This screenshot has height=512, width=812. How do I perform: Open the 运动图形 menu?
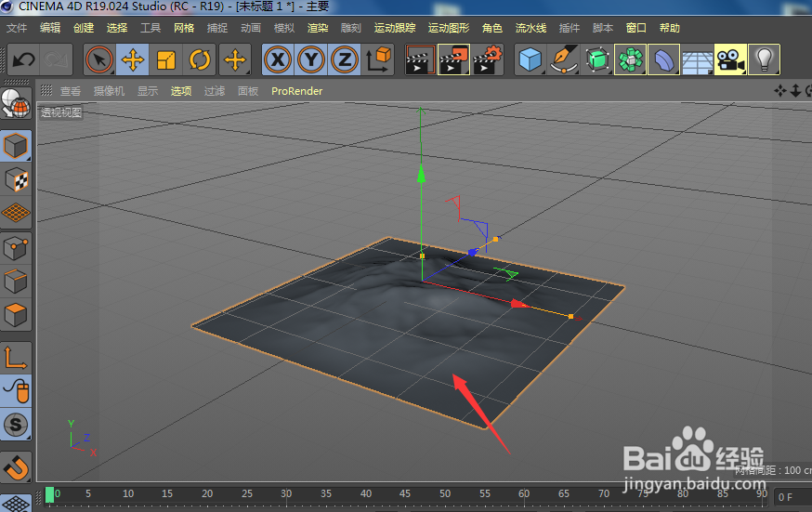(449, 28)
